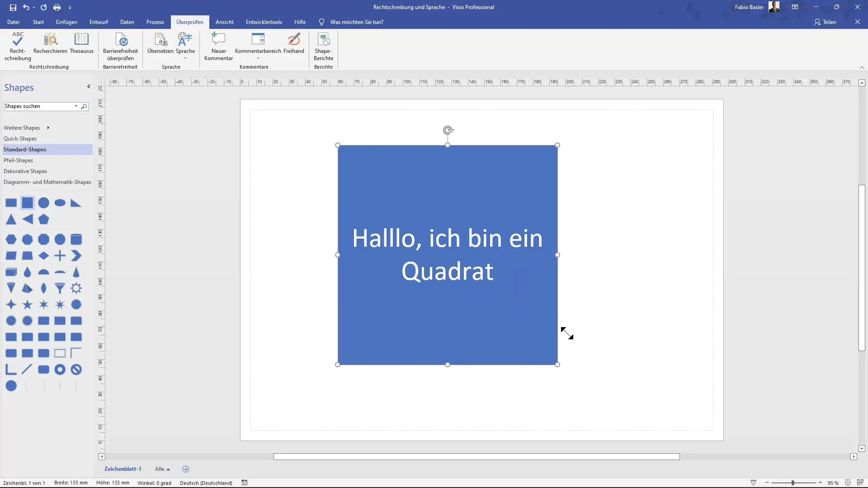This screenshot has width=868, height=488.
Task: Expand the Weitere Shapes submenu arrow
Action: 48,128
